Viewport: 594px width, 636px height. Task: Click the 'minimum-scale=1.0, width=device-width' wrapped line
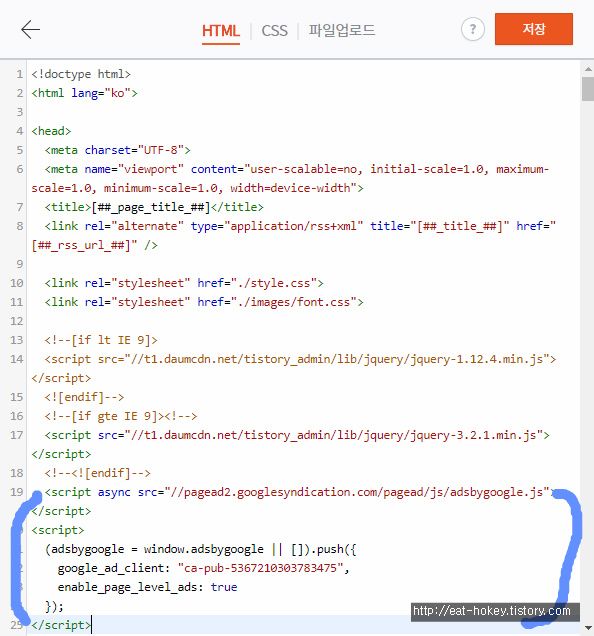click(197, 188)
